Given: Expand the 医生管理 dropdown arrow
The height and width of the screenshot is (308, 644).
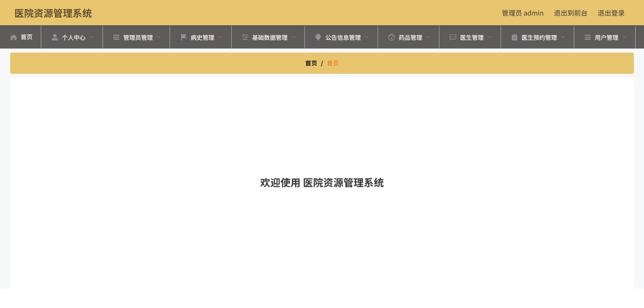Looking at the screenshot, I should point(490,37).
